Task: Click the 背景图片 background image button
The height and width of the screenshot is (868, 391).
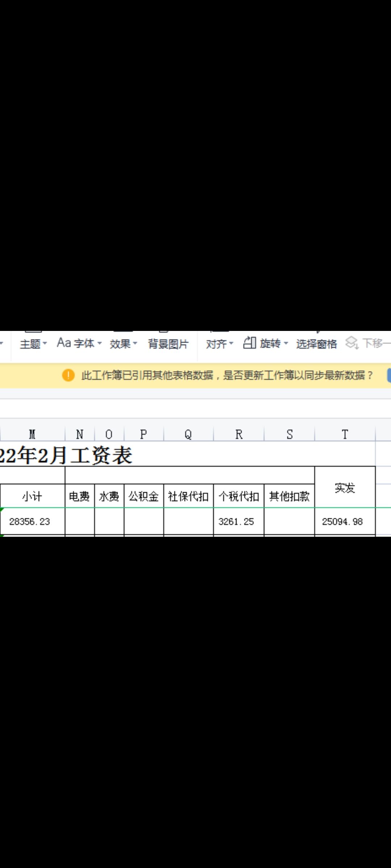Action: point(168,344)
